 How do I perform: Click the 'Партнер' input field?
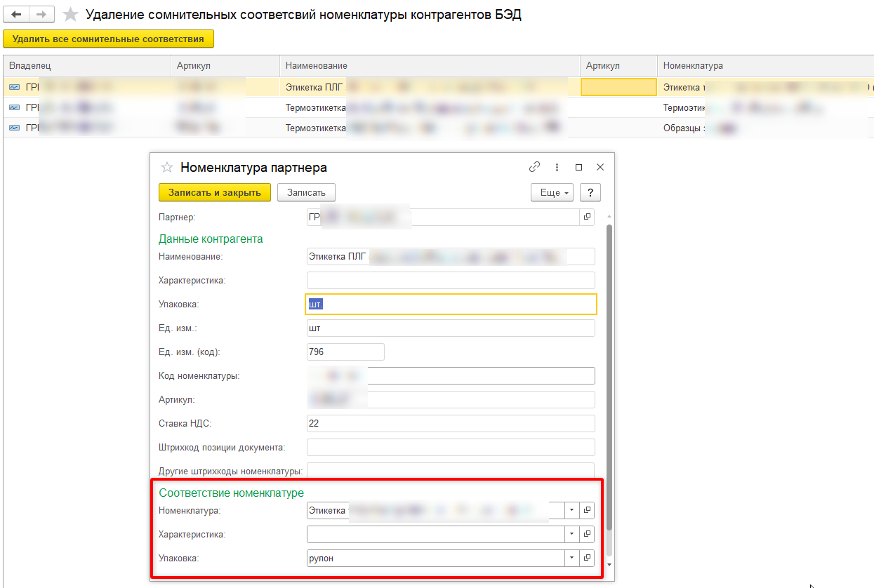(x=443, y=218)
